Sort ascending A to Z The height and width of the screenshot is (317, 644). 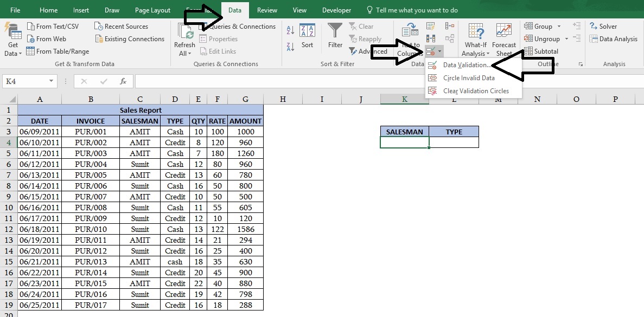pyautogui.click(x=290, y=29)
